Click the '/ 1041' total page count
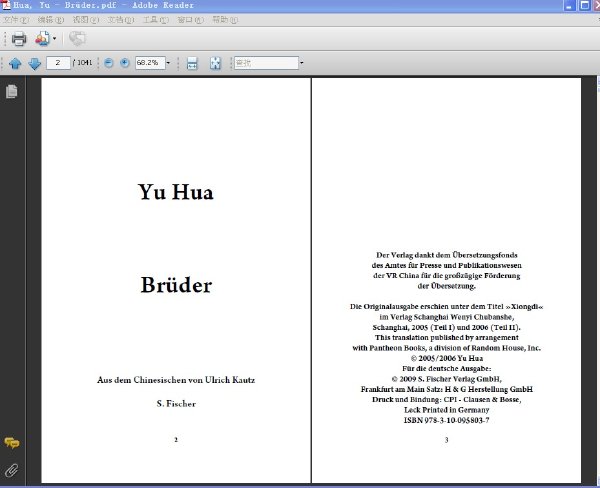 (83, 63)
